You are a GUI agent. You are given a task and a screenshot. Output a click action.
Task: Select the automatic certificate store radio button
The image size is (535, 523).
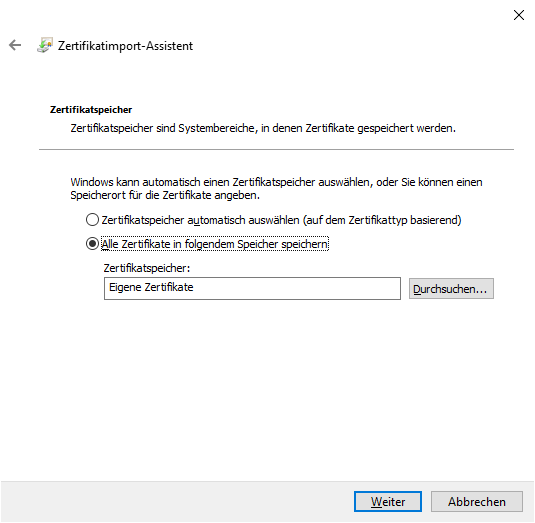point(92,220)
